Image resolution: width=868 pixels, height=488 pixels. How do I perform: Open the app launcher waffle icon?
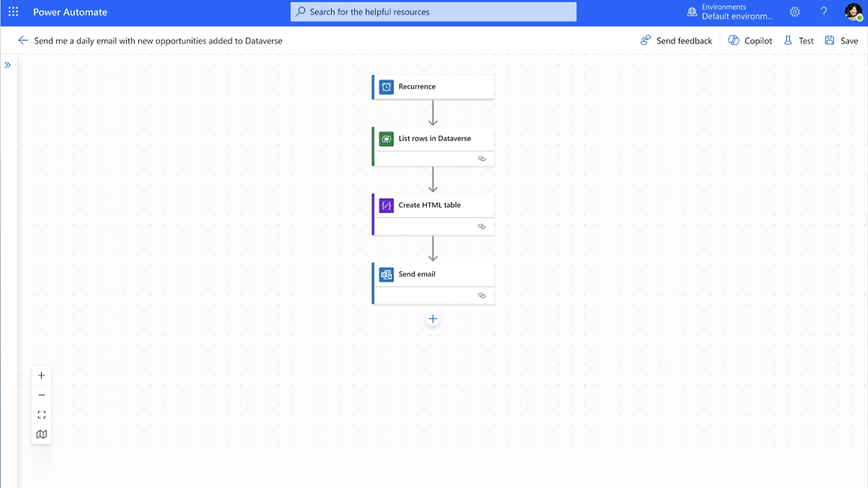(x=13, y=12)
